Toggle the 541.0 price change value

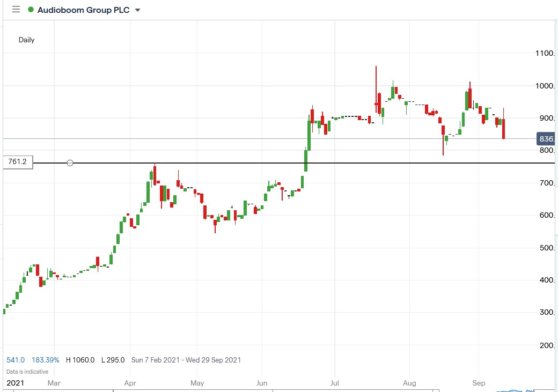coord(16,360)
